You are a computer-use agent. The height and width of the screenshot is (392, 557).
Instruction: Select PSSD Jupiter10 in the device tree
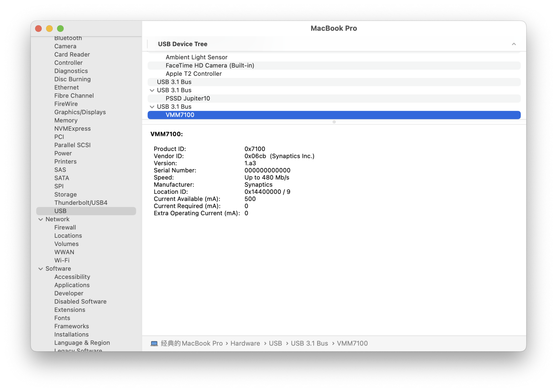pos(188,98)
